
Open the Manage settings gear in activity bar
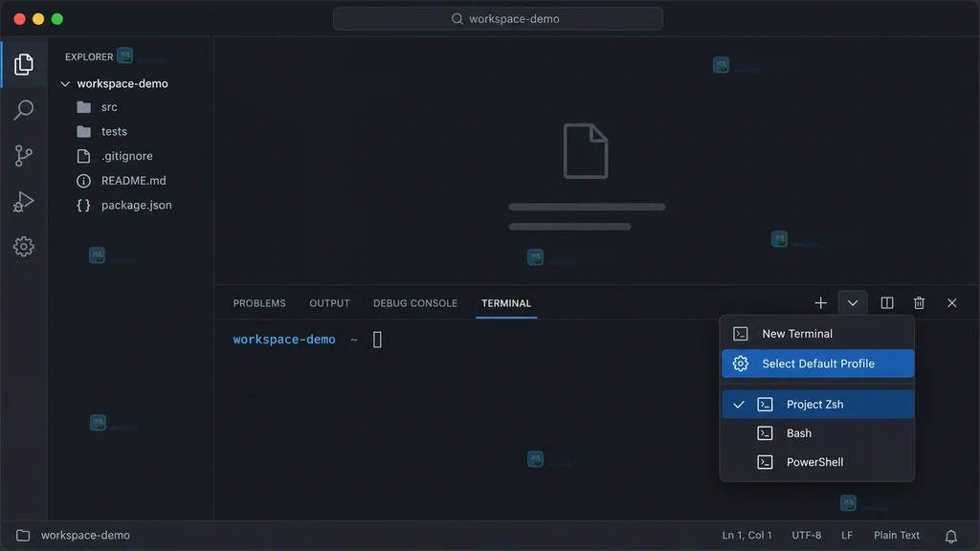click(24, 247)
